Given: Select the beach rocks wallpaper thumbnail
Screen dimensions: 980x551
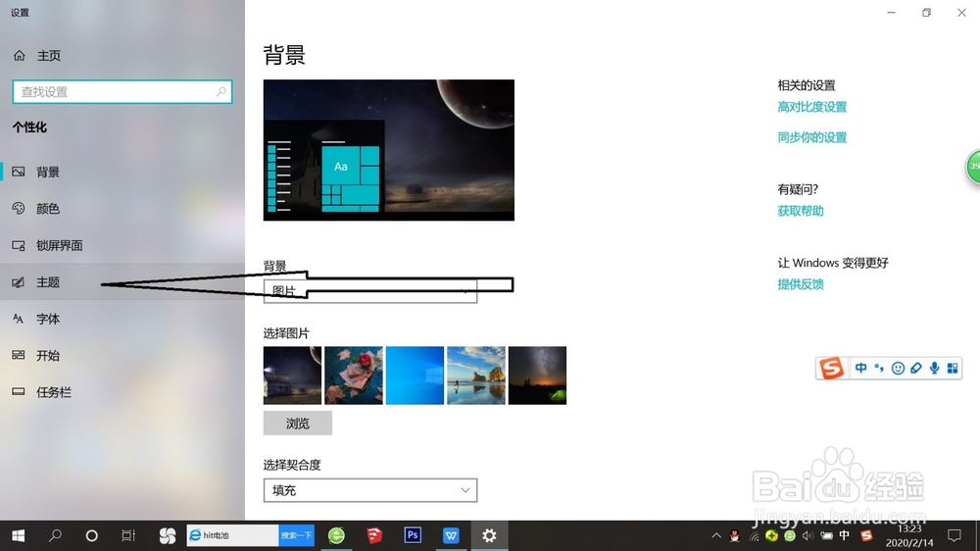Looking at the screenshot, I should [x=475, y=376].
